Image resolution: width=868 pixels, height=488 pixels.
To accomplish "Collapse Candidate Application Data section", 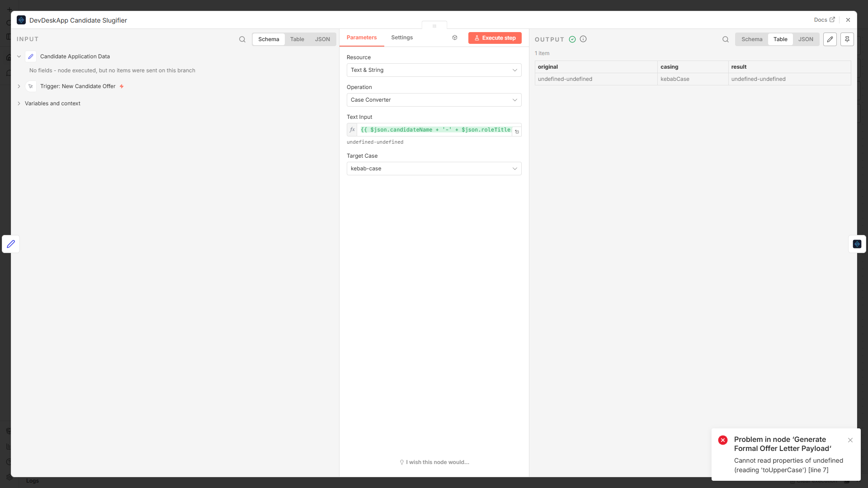I will coord(19,56).
